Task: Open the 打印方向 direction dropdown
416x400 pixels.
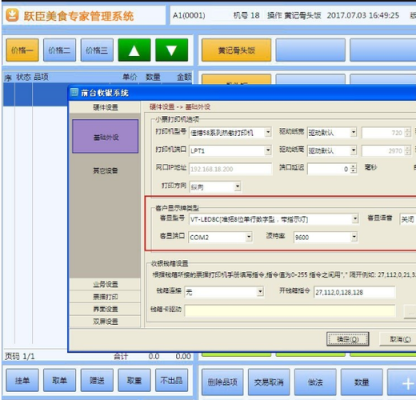Action: click(x=237, y=186)
